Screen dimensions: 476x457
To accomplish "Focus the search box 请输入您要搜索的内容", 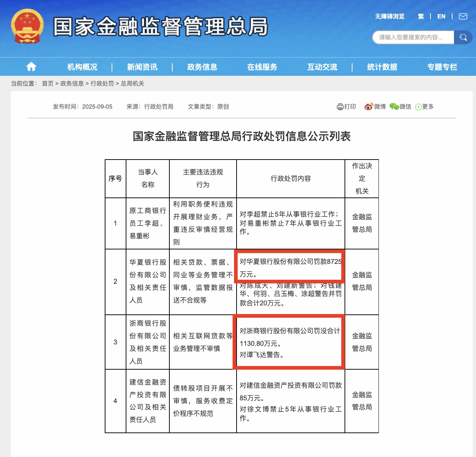I will [x=413, y=37].
